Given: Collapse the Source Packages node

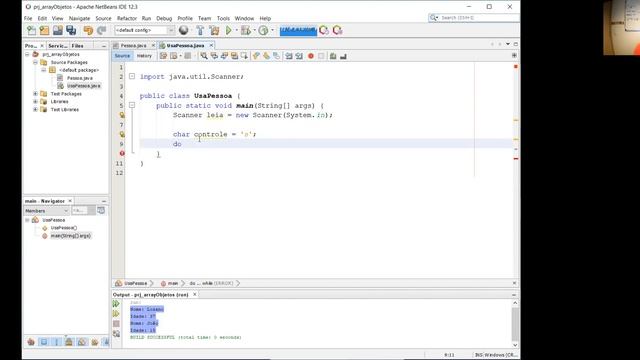Looking at the screenshot, I should pos(36,62).
